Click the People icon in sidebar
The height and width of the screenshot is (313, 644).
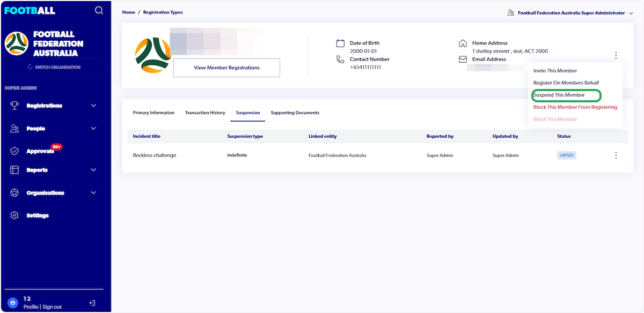pos(14,129)
